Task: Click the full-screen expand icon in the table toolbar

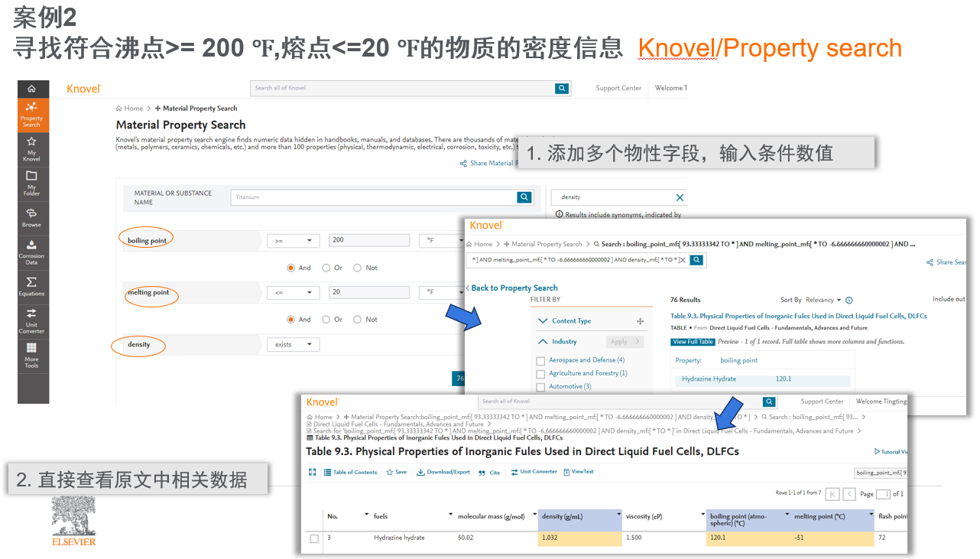Action: pos(313,473)
